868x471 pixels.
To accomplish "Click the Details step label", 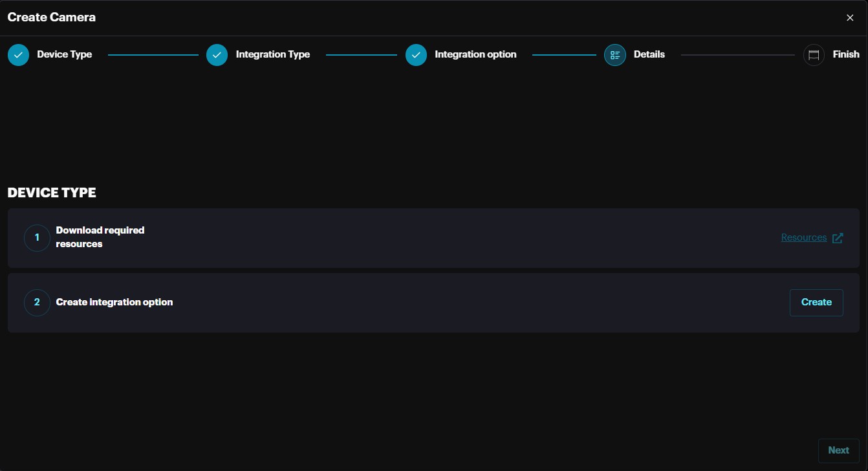I will click(x=649, y=54).
